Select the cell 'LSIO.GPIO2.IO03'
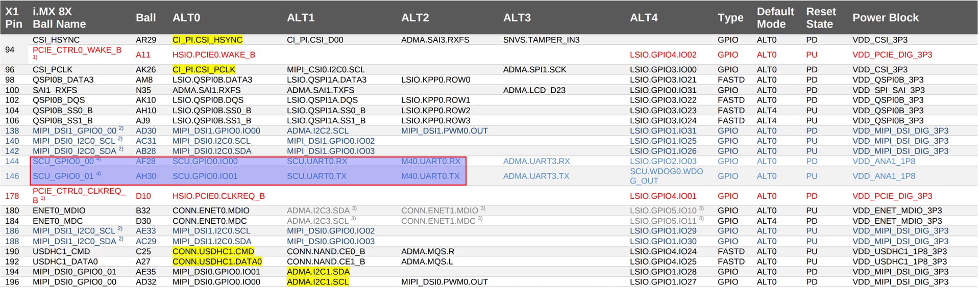980x288 pixels. click(663, 161)
